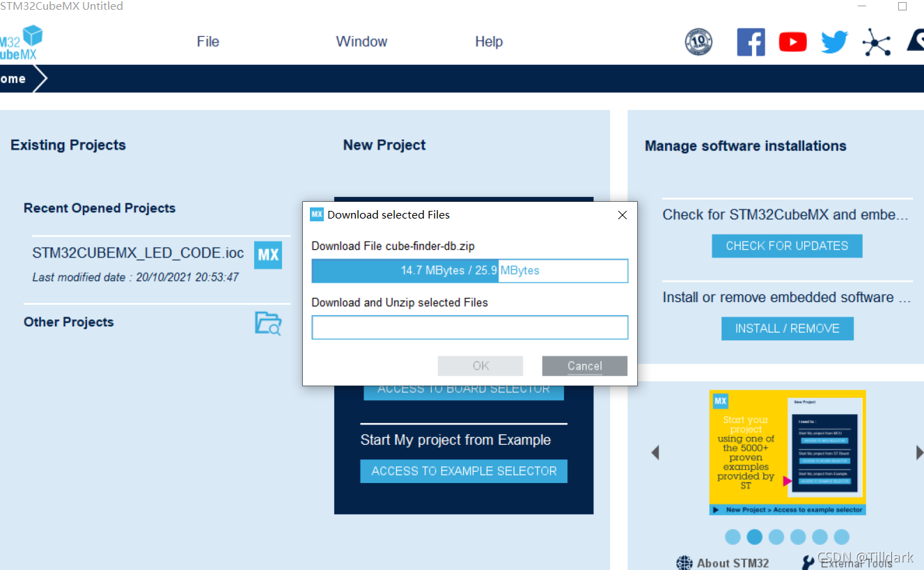Open the Help menu
Screen dimensions: 924x570
pos(489,42)
